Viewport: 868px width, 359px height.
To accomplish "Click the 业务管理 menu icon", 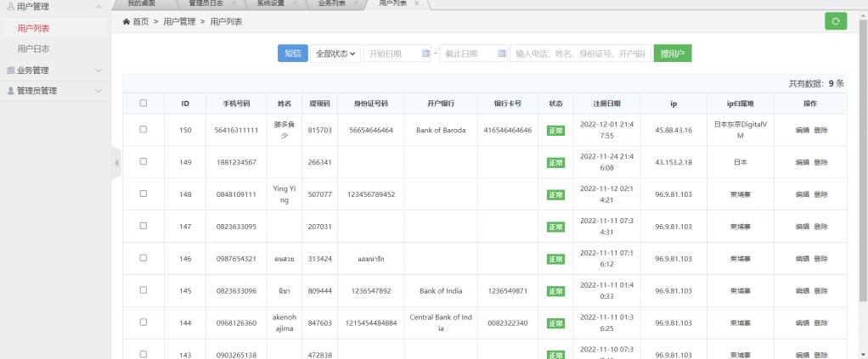I will (10, 70).
